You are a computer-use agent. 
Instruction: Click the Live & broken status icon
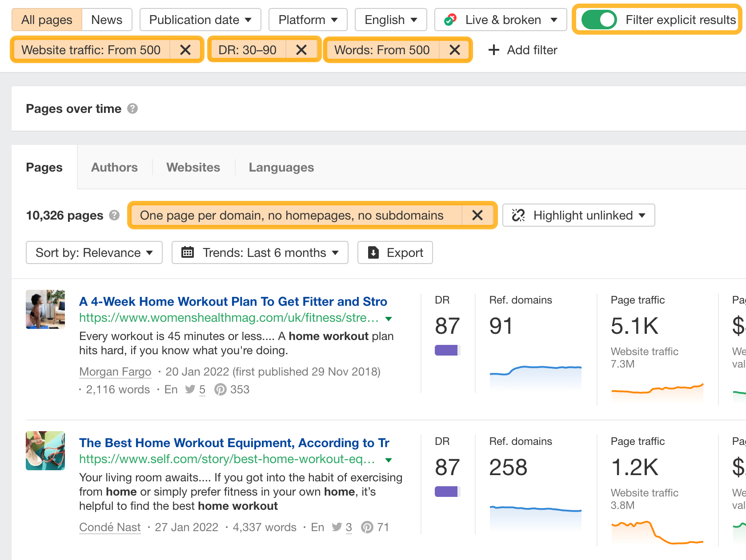(450, 20)
